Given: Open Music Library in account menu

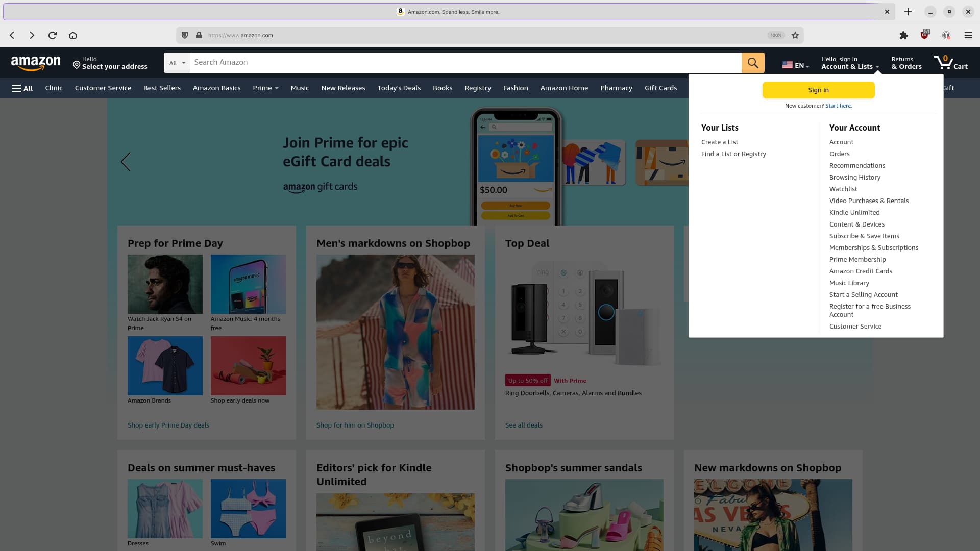Looking at the screenshot, I should click(849, 283).
